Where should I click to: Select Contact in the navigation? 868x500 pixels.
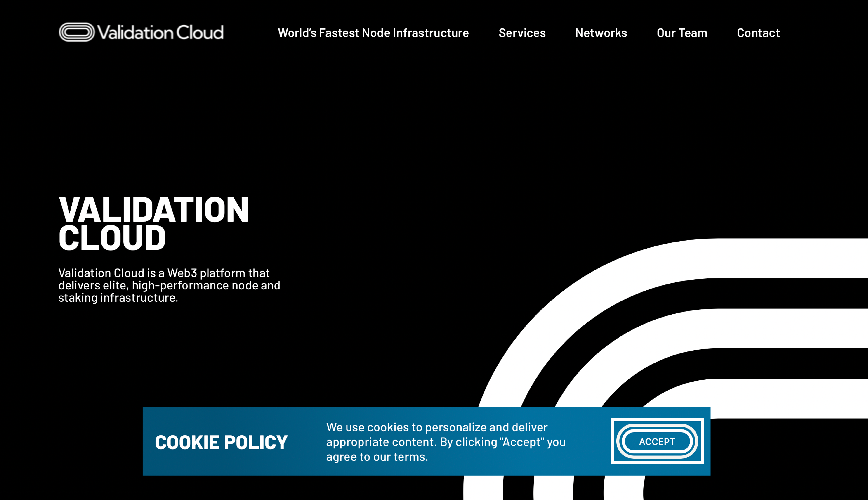coord(758,33)
